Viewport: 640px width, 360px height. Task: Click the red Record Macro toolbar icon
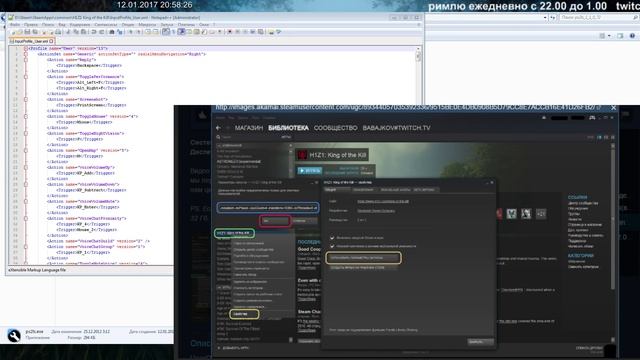(230, 32)
